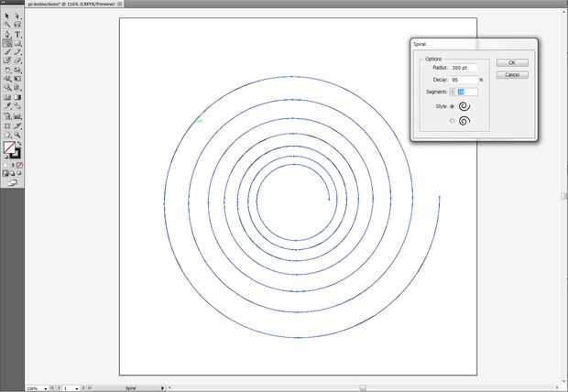Go to previous artboard button

point(59,388)
